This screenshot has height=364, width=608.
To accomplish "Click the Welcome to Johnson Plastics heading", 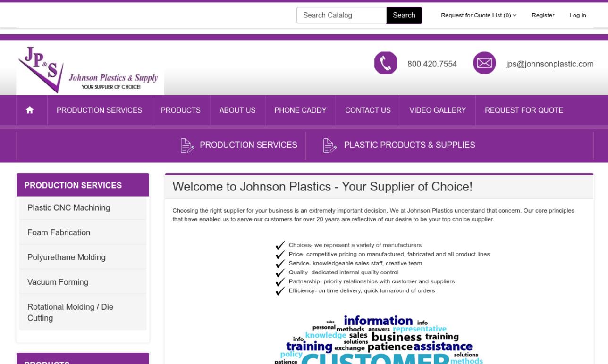I will point(322,187).
